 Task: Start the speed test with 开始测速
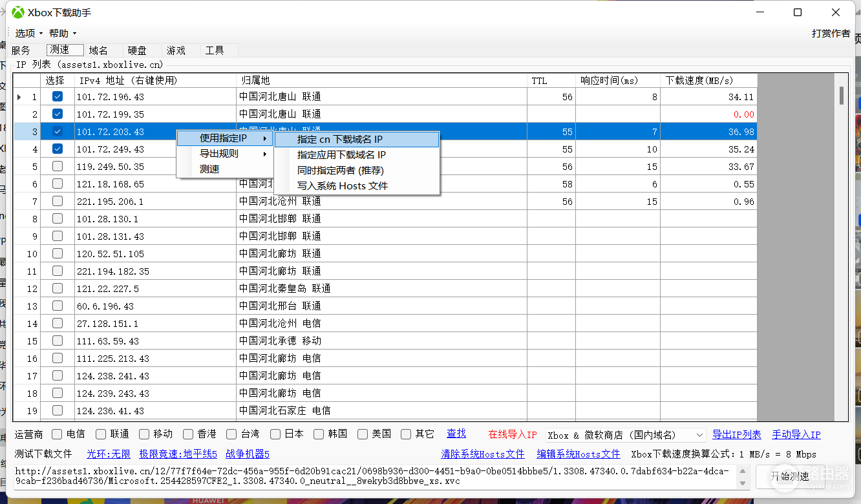790,476
